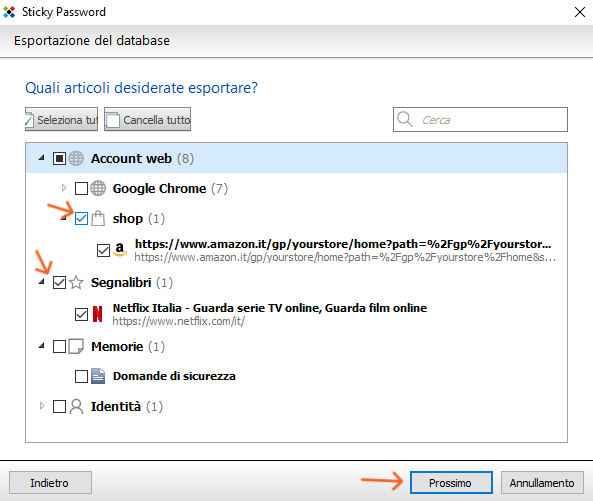593x501 pixels.
Task: Cancel export with the Annullamento button
Action: 542,482
